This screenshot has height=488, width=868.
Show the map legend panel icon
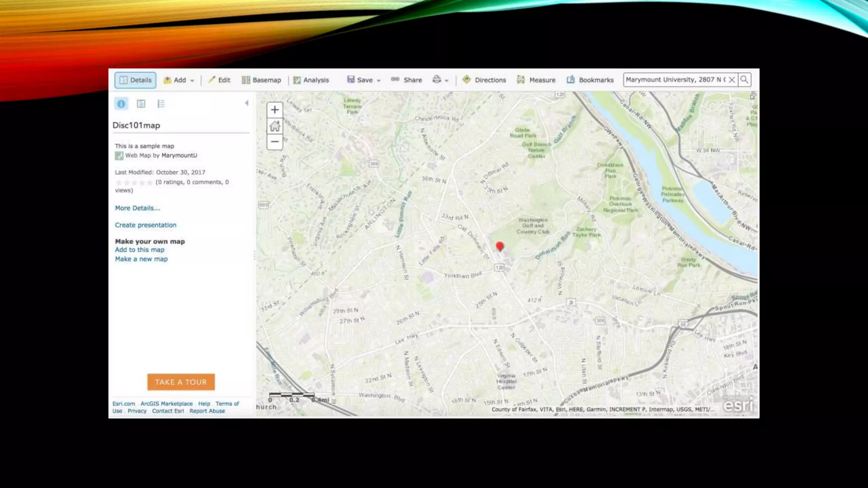pos(161,104)
